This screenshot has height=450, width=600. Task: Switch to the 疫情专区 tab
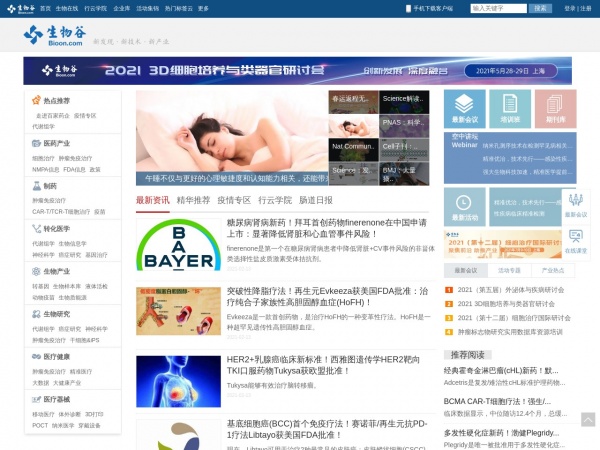pos(234,200)
